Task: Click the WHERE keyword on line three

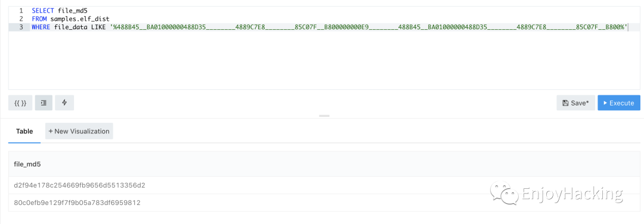Action: tap(42, 27)
